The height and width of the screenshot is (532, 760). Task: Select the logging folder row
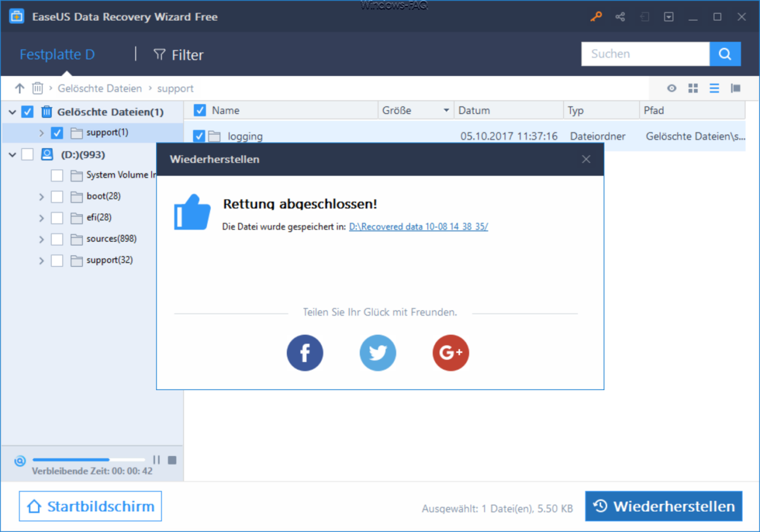pyautogui.click(x=464, y=137)
